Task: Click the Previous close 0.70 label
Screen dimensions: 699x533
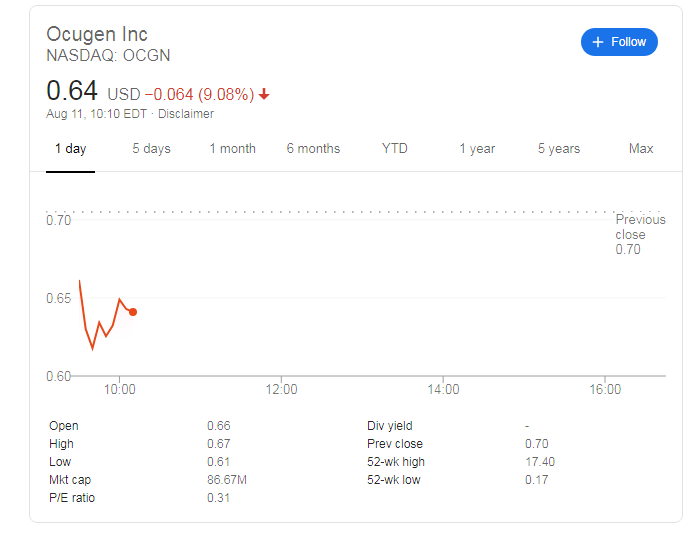Action: [x=640, y=234]
